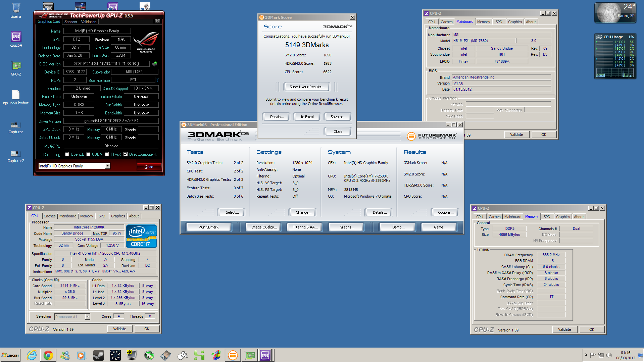Click Options under 3DMark06 Results
This screenshot has height=362, width=644.
tap(445, 212)
